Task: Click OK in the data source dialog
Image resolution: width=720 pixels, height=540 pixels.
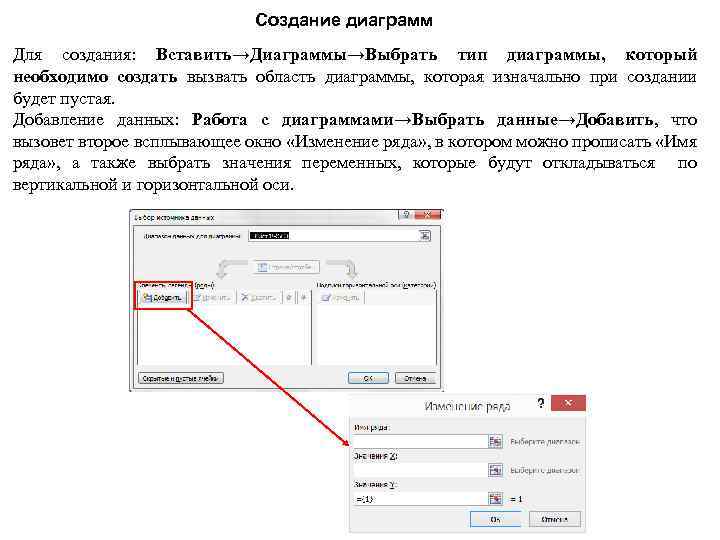Action: [368, 378]
